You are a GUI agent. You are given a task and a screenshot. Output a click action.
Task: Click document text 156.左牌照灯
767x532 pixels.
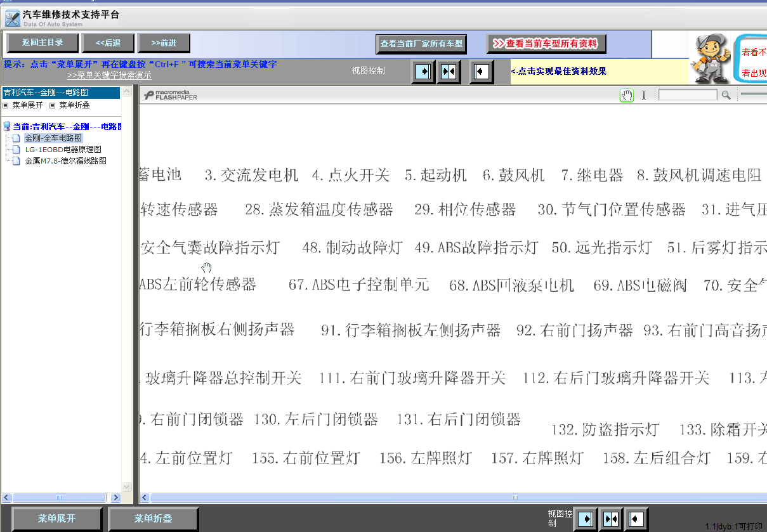(x=426, y=457)
